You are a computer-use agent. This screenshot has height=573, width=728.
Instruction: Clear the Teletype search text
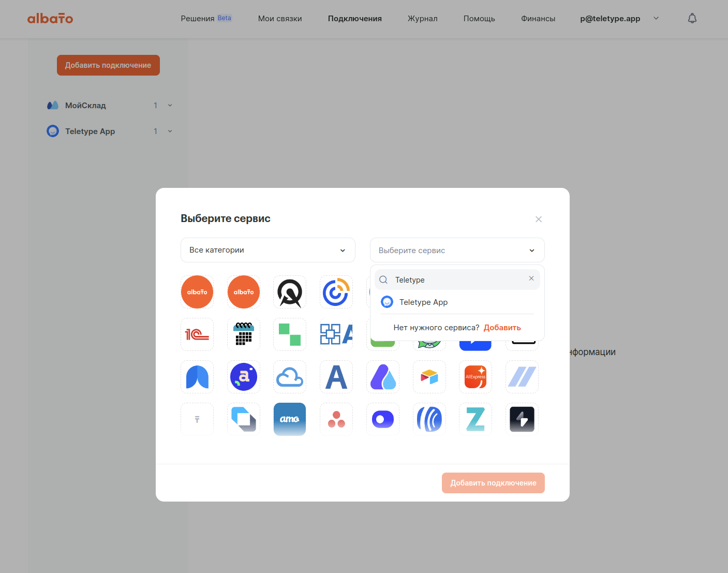(x=531, y=278)
